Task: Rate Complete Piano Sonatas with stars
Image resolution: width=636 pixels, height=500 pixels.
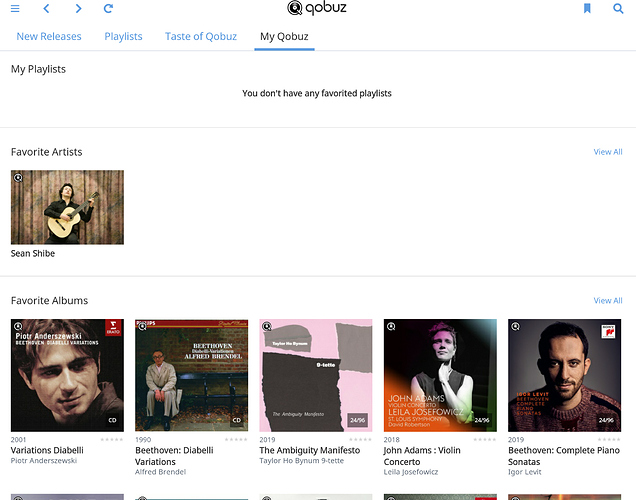Action: (x=609, y=440)
